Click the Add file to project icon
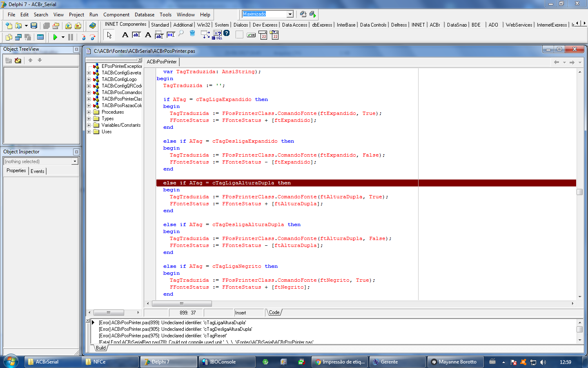The width and height of the screenshot is (588, 368). point(68,25)
